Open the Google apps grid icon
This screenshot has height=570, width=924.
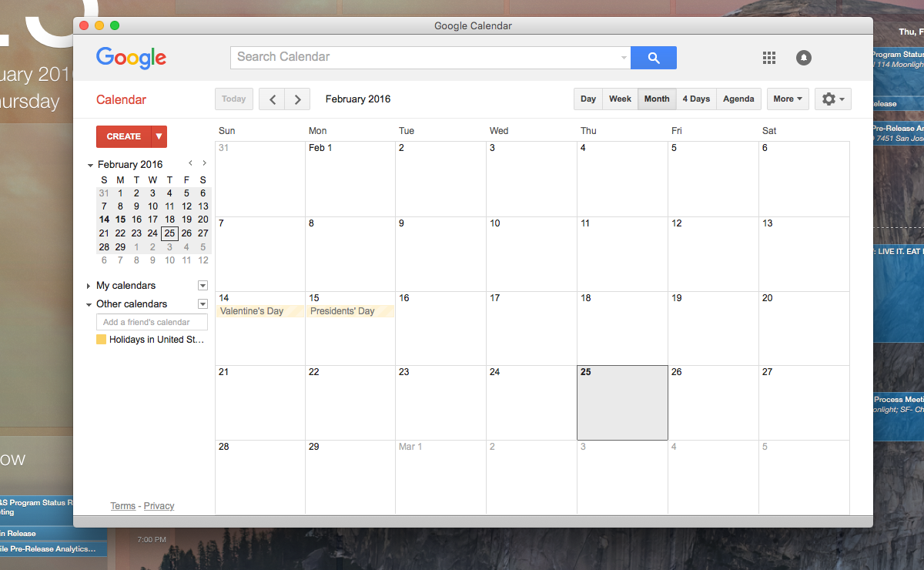pos(768,58)
